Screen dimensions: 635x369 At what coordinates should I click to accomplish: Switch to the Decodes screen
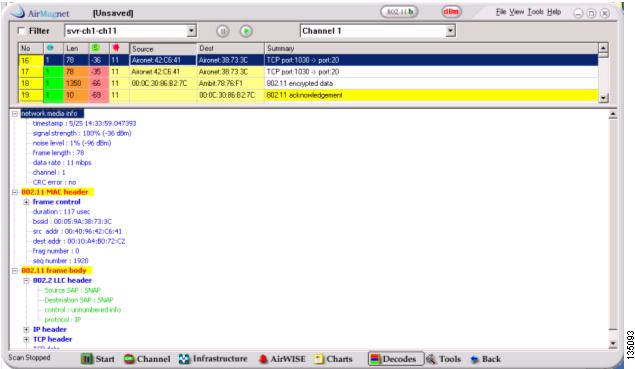(x=396, y=359)
